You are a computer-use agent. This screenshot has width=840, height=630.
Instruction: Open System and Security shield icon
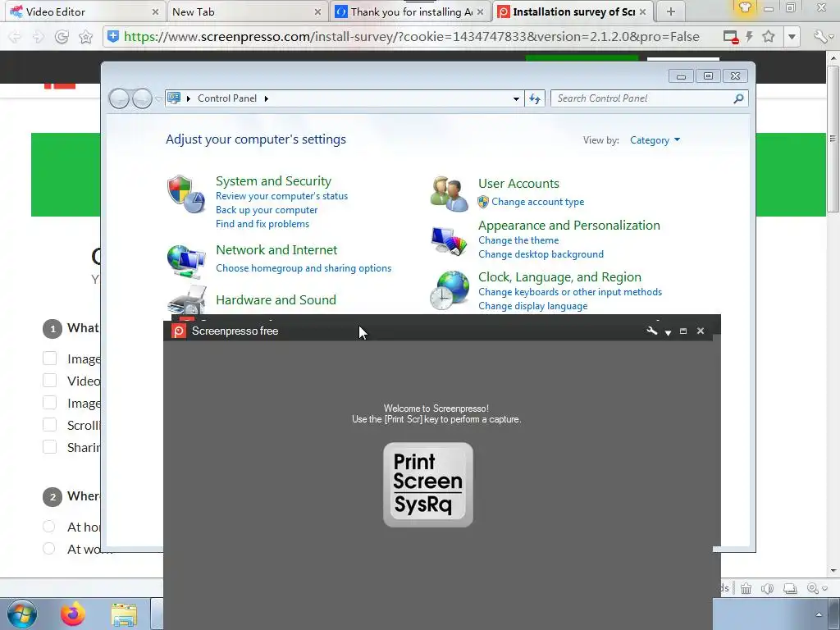click(186, 194)
